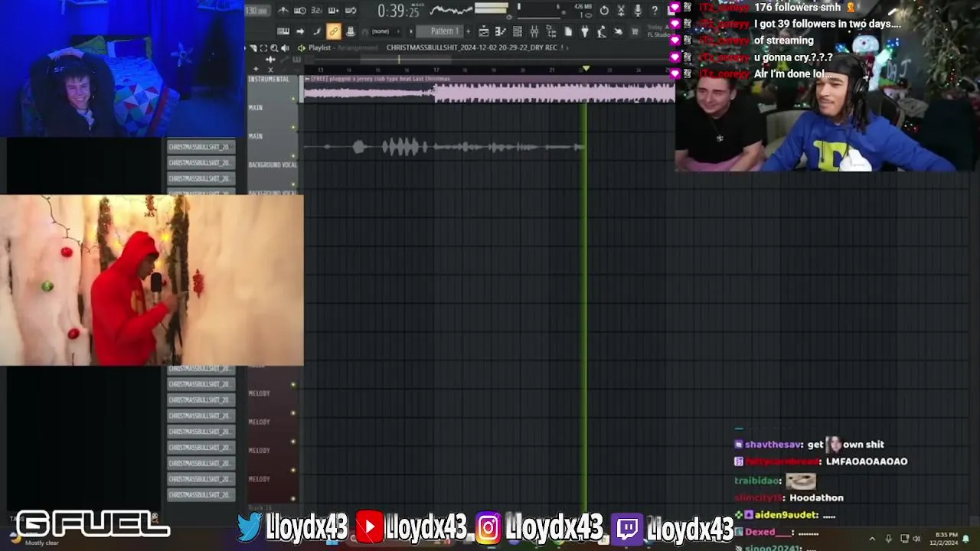Open the Playlist view icon

click(x=483, y=31)
